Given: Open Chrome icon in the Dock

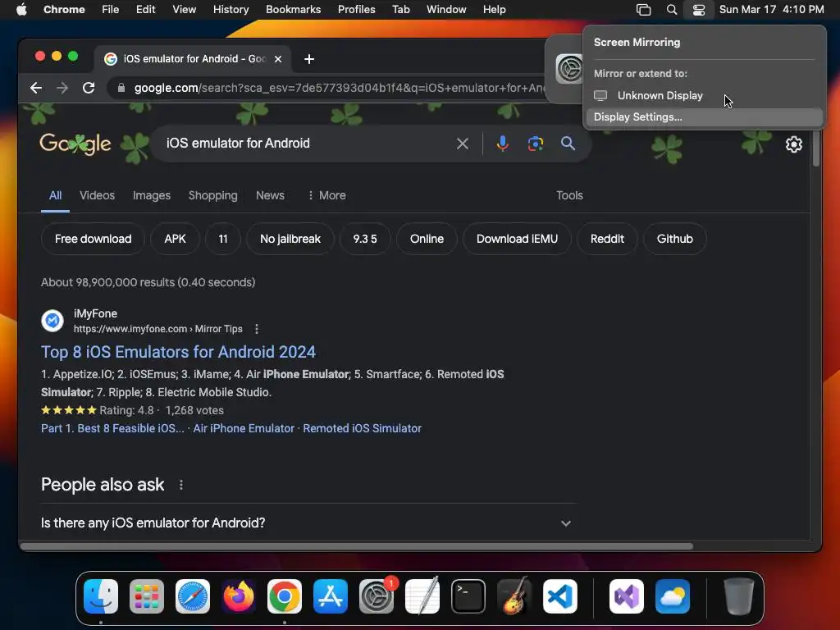Looking at the screenshot, I should pos(285,596).
